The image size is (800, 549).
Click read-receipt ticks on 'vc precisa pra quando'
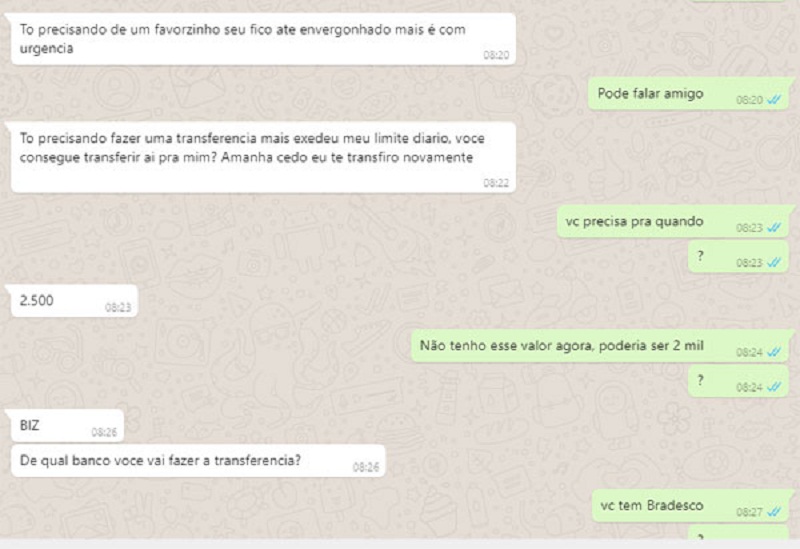click(774, 228)
